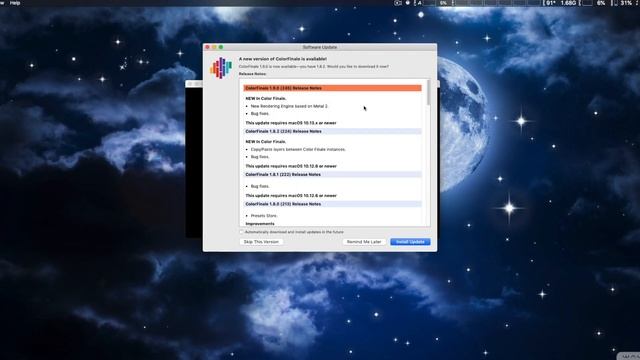Click the screen recording icon in menu bar
This screenshot has width=640, height=360.
pyautogui.click(x=398, y=3)
